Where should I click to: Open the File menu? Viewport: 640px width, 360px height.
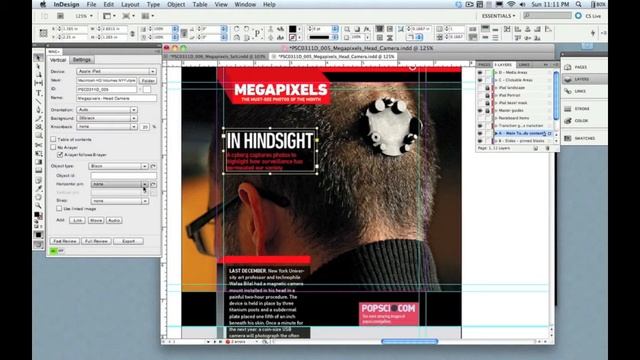[x=91, y=4]
